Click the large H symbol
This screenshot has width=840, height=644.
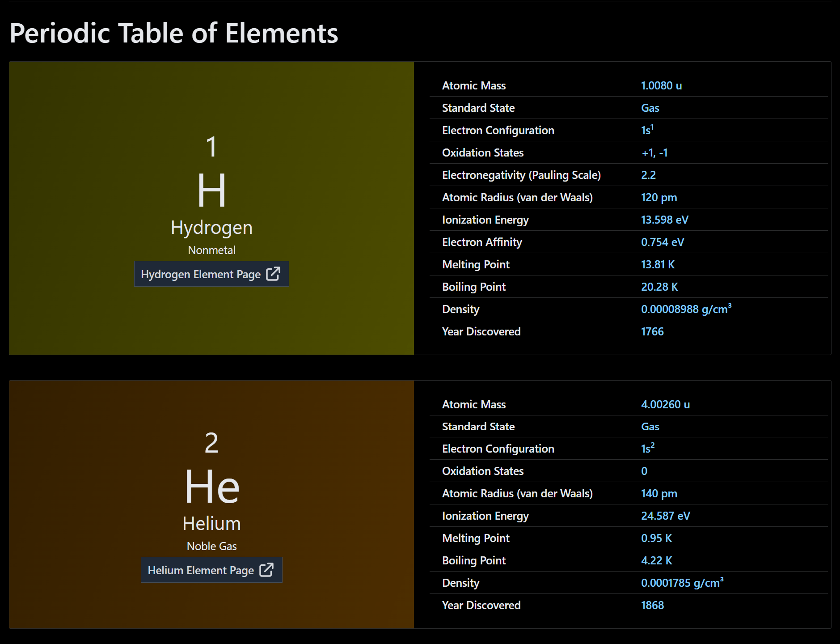(211, 191)
